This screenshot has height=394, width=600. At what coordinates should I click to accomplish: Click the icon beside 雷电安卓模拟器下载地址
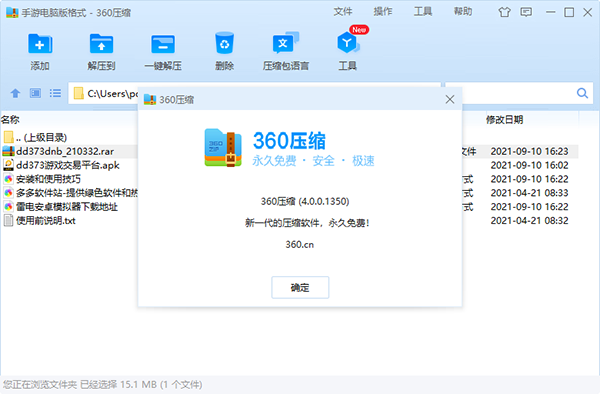click(8, 207)
